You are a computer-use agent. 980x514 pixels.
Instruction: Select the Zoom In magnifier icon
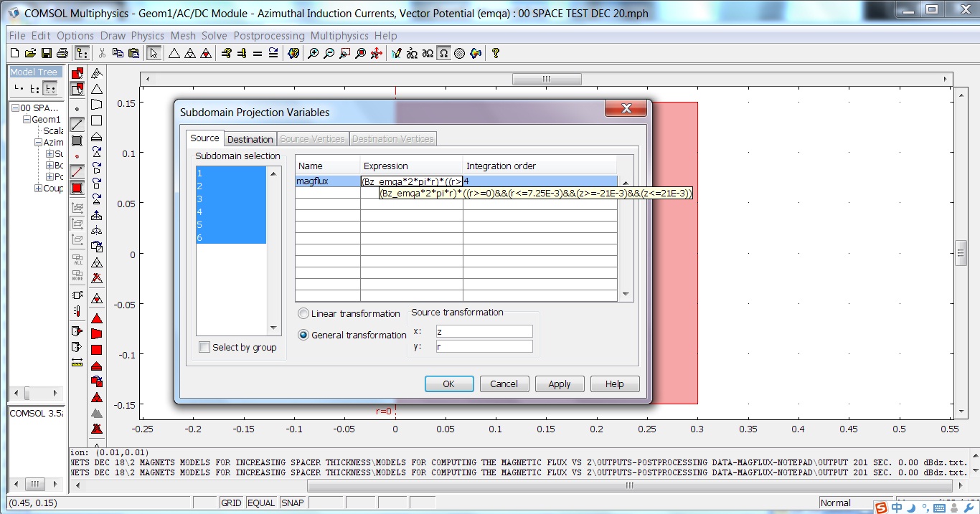[314, 53]
